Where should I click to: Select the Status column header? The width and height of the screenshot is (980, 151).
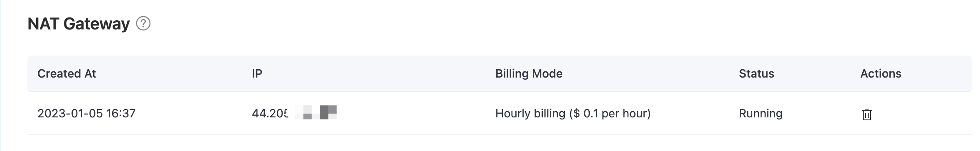pyautogui.click(x=756, y=73)
